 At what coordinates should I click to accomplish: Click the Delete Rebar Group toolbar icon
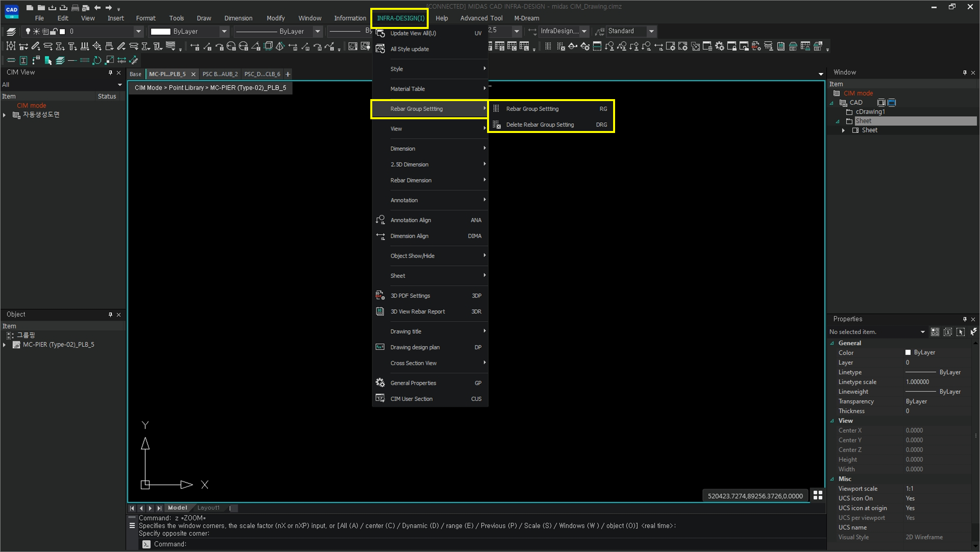click(560, 46)
